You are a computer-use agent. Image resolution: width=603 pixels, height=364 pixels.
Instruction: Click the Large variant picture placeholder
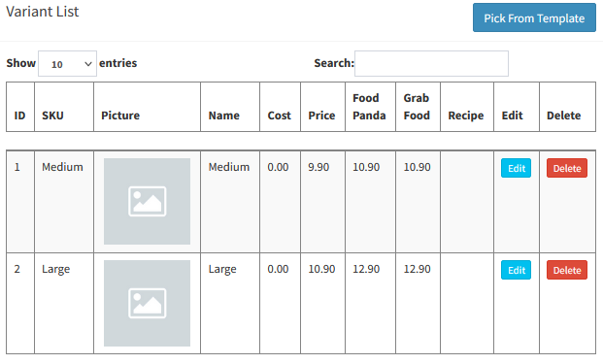[x=147, y=303]
